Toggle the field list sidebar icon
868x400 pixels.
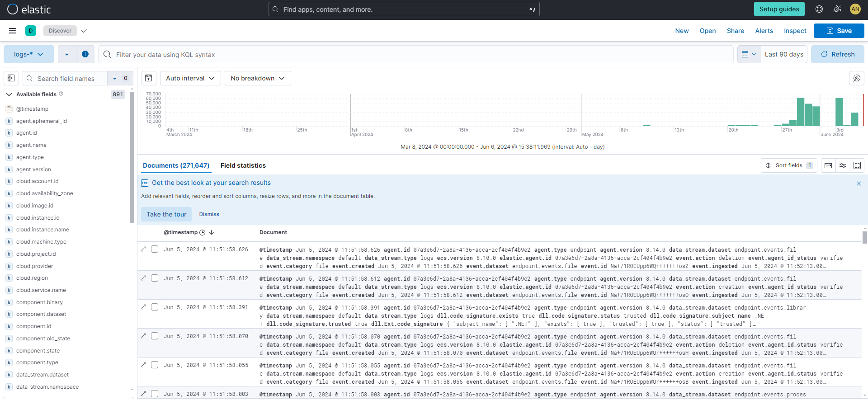point(11,78)
